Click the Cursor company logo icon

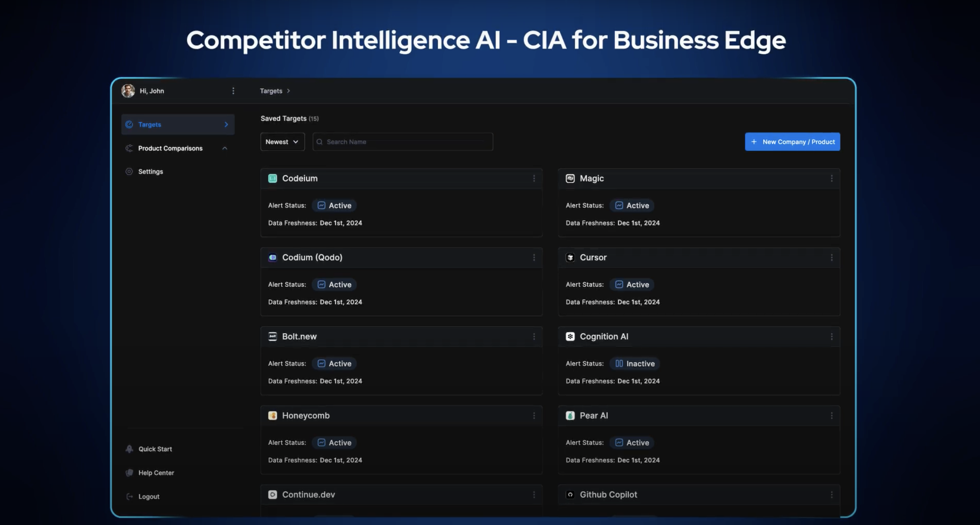click(570, 257)
